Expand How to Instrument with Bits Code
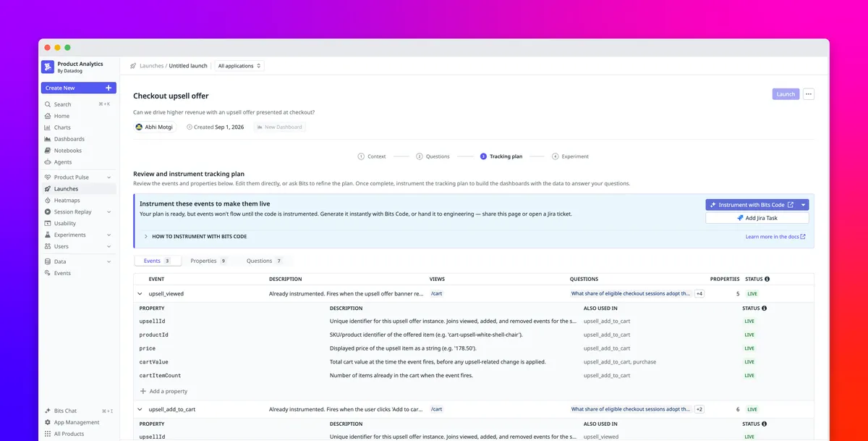The height and width of the screenshot is (441, 868). click(x=146, y=237)
